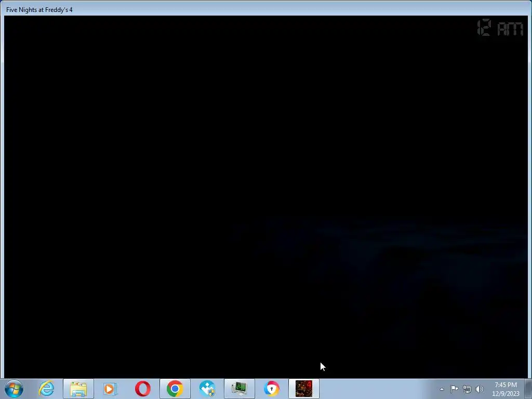532x399 pixels.
Task: Click the Show desktop strip at the taskbar end
Action: point(529,389)
